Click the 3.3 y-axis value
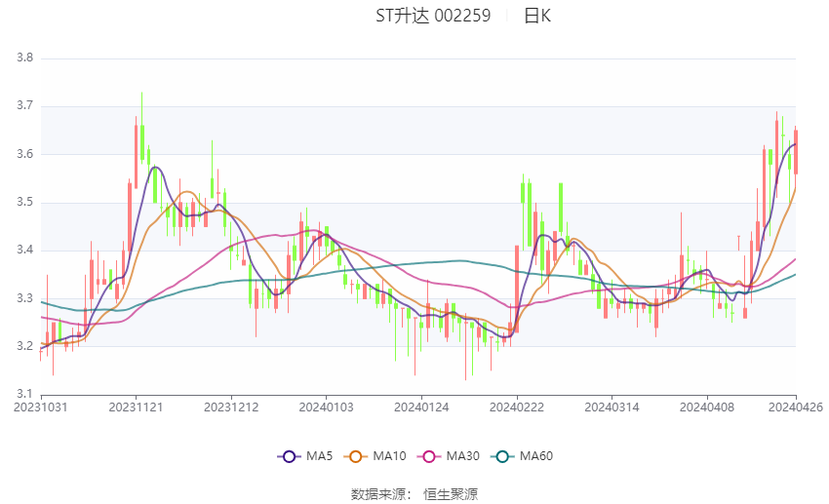 click(24, 298)
